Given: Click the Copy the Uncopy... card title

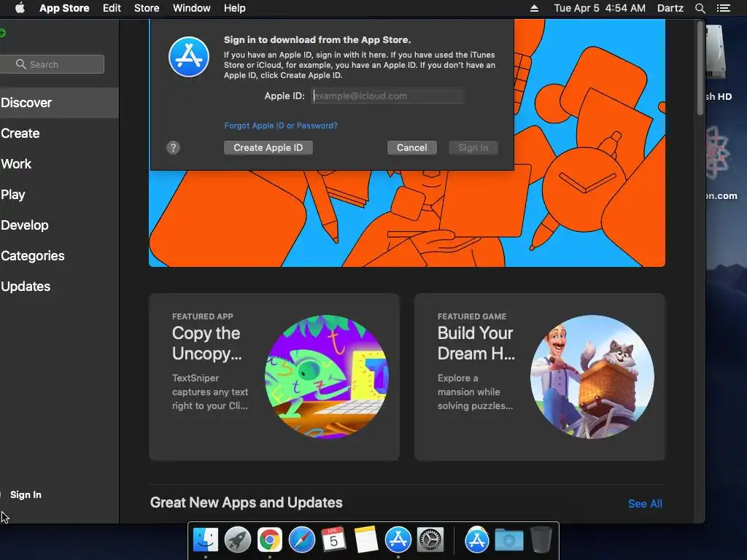Looking at the screenshot, I should (206, 343).
